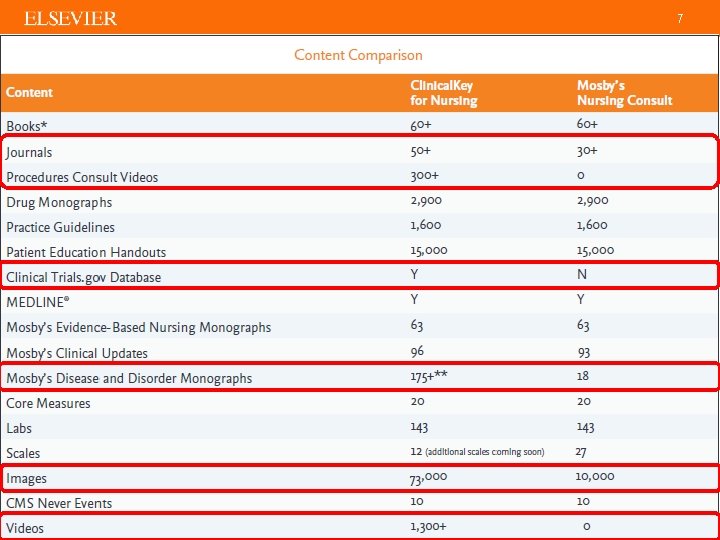Select the 'Journals' row label

pos(29,152)
